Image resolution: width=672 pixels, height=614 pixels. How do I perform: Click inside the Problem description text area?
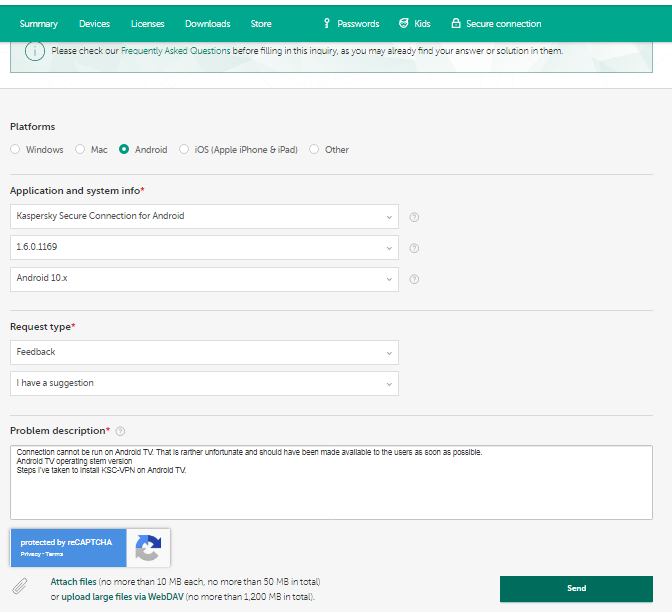[x=331, y=482]
